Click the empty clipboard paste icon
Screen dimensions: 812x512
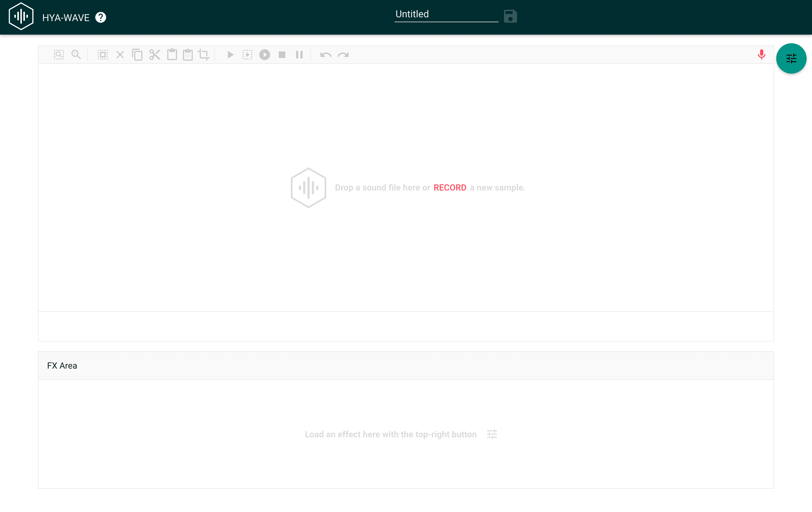click(172, 55)
